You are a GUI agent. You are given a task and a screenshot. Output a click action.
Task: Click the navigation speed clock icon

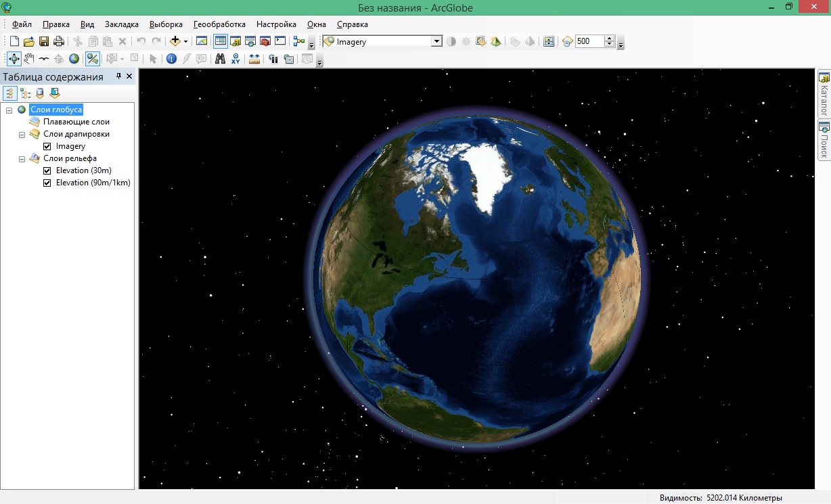[x=567, y=41]
